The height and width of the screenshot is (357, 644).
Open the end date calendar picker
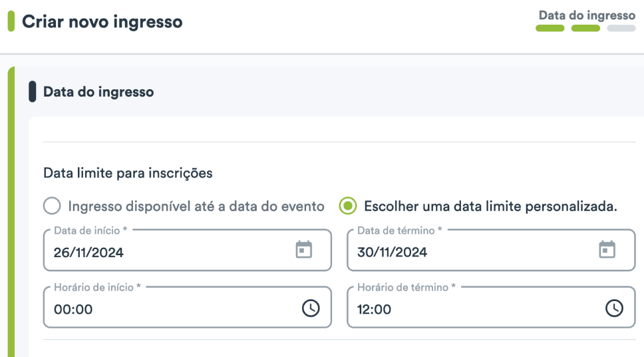pos(607,250)
